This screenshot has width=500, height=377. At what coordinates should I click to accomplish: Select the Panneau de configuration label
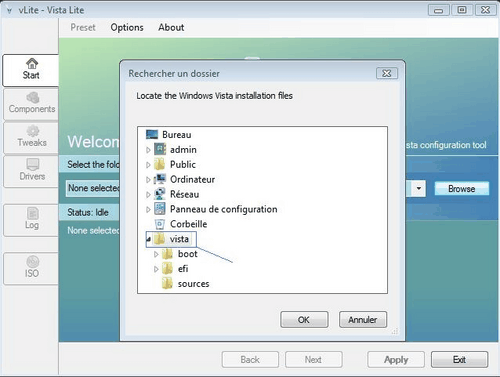coord(224,209)
